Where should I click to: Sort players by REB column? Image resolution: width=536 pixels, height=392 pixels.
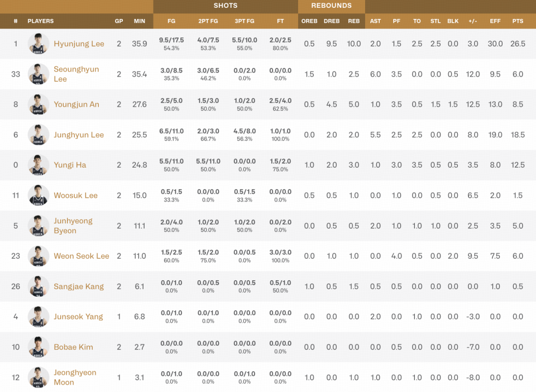[x=354, y=21]
